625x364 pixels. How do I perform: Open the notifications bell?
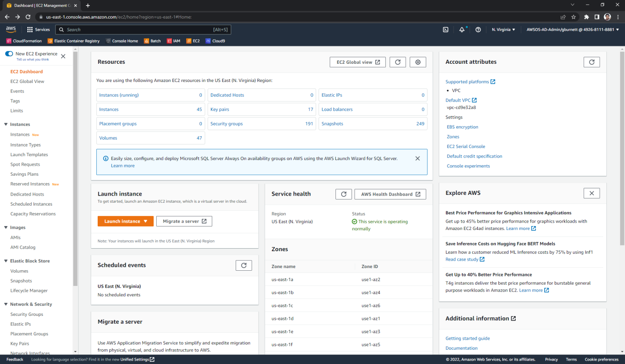click(462, 30)
